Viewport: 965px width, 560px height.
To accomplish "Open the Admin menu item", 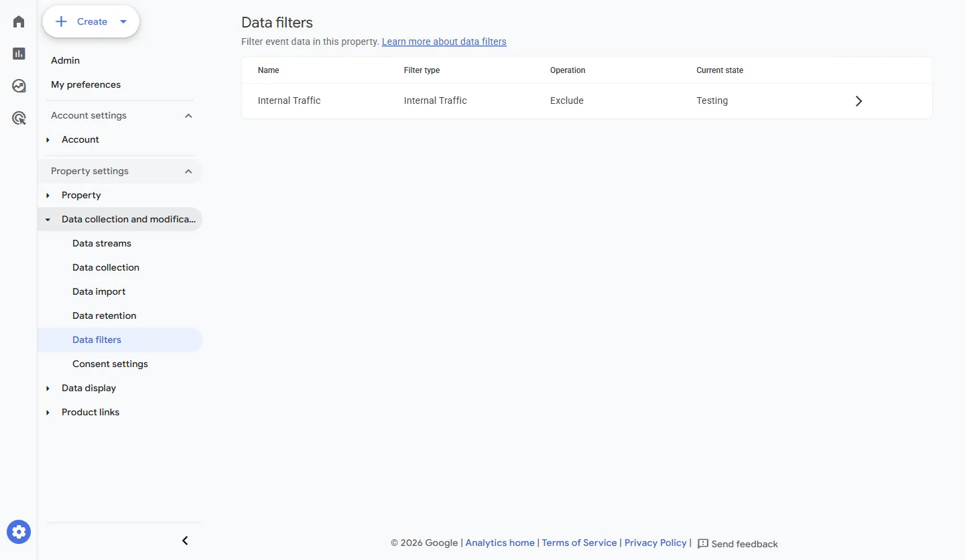I will pyautogui.click(x=65, y=60).
